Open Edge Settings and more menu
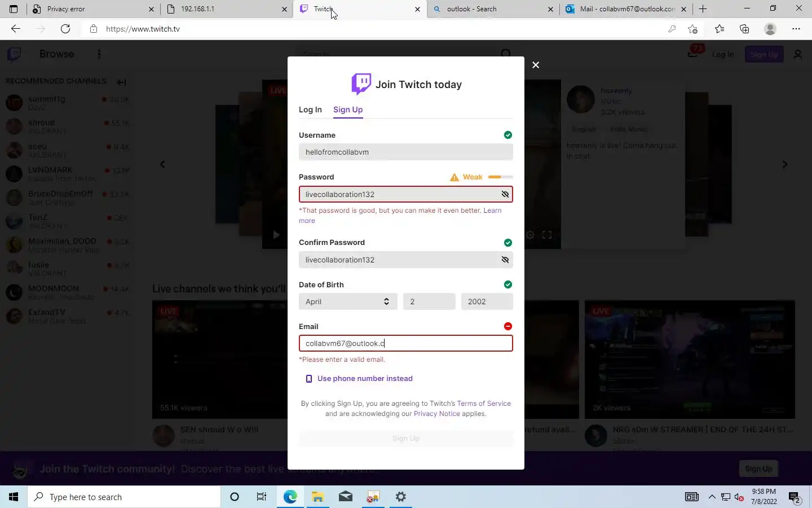The image size is (812, 508). click(796, 29)
